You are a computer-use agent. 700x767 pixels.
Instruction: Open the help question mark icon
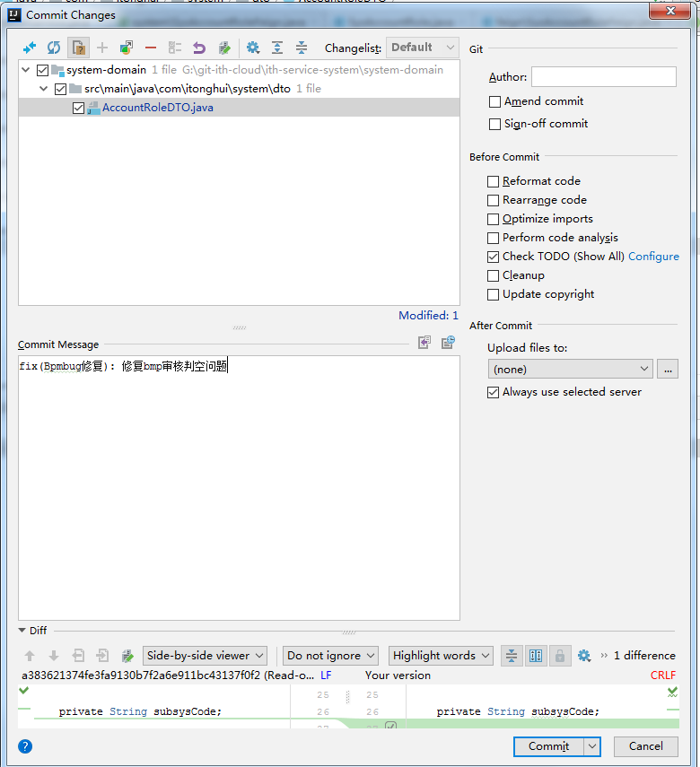click(25, 745)
